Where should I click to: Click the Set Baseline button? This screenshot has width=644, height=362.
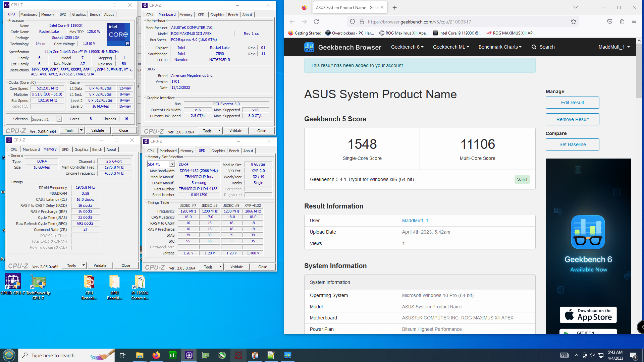[572, 144]
